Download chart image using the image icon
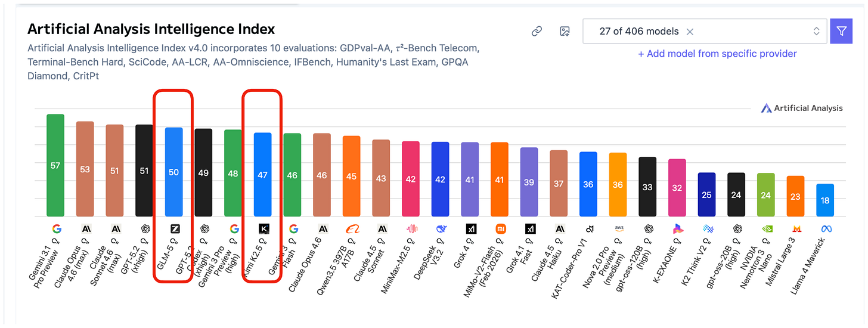The image size is (868, 328). [565, 32]
